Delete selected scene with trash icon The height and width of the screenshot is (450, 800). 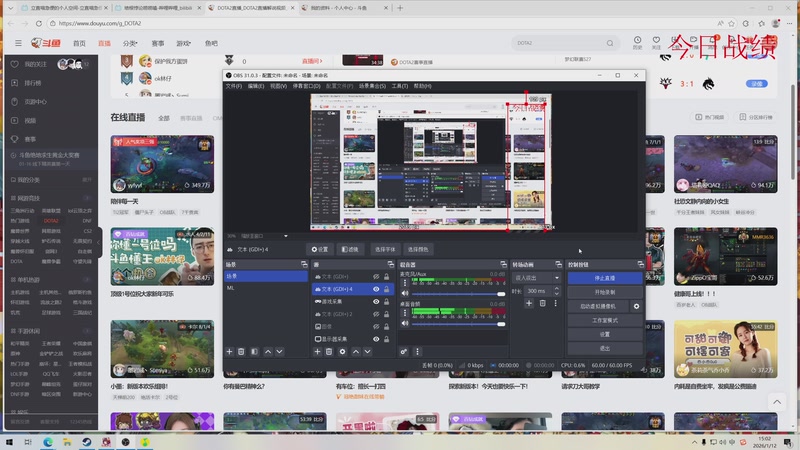(x=241, y=352)
